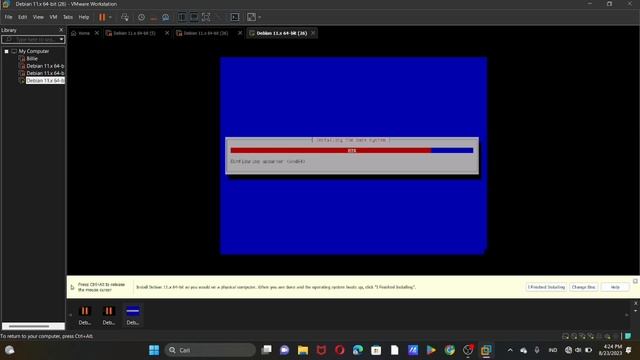This screenshot has height=360, width=640.
Task: Take a snapshot using the clock icon
Action: click(x=141, y=17)
